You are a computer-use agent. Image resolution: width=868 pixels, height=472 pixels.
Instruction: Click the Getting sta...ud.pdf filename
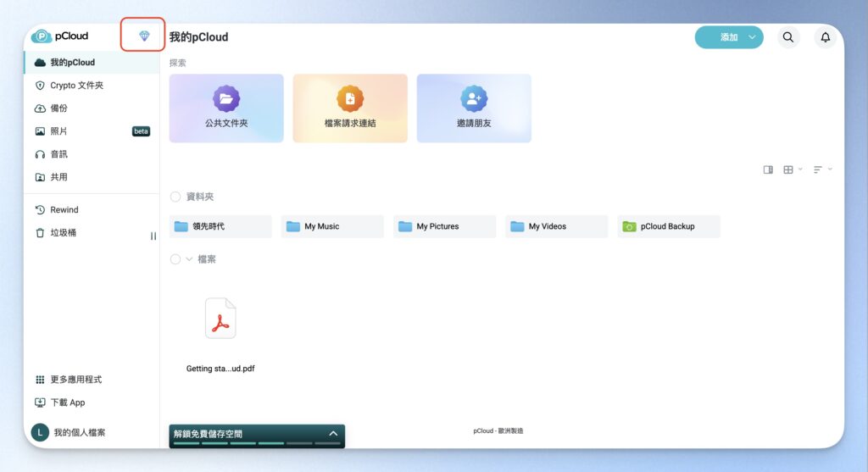220,369
